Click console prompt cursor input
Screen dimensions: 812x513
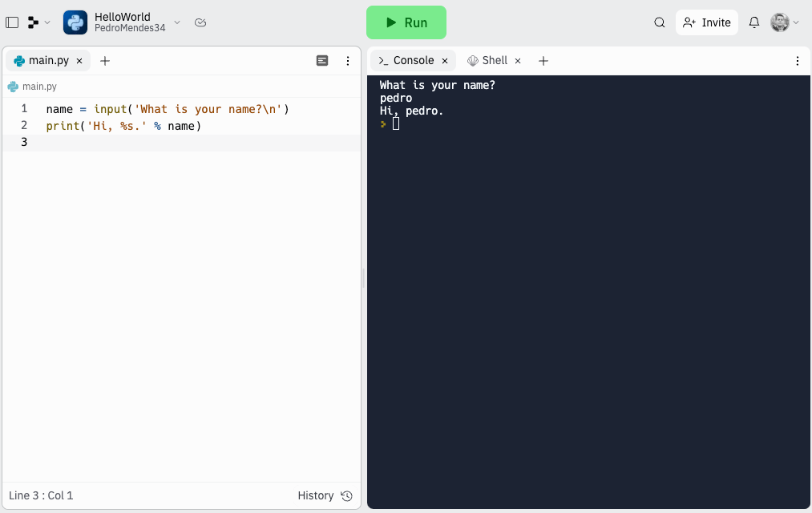point(396,123)
